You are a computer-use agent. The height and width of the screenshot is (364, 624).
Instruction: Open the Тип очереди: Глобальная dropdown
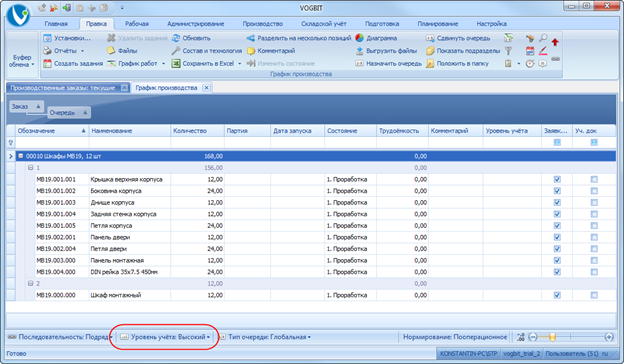[265, 337]
